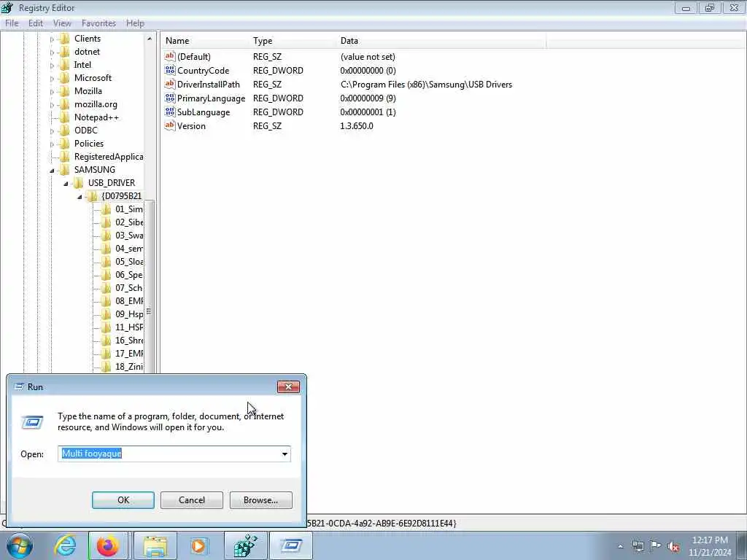747x560 pixels.
Task: Launch Internet Explorer from taskbar
Action: [65, 545]
